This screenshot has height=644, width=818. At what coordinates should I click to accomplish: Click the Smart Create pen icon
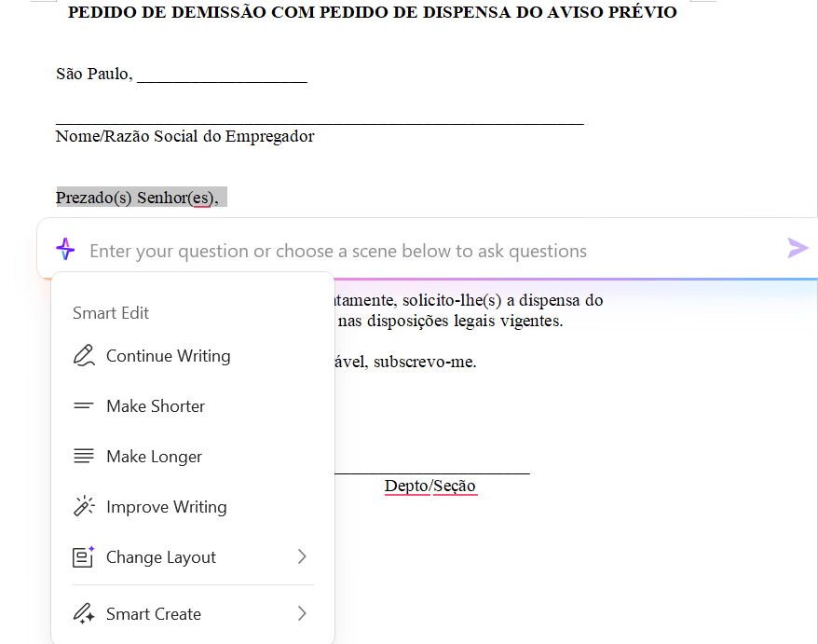pos(84,613)
